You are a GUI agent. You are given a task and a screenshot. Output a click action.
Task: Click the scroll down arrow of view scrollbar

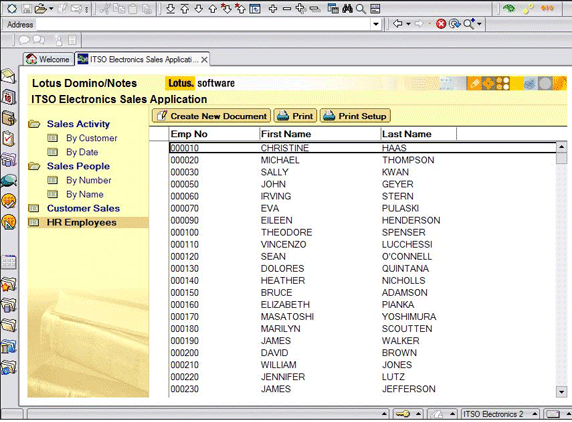[561, 392]
